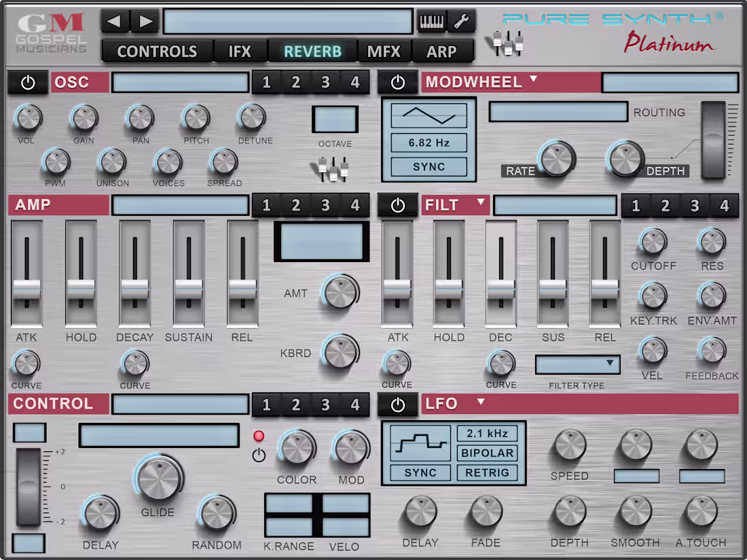Enable the FILT section power switch
747x560 pixels.
click(x=398, y=205)
